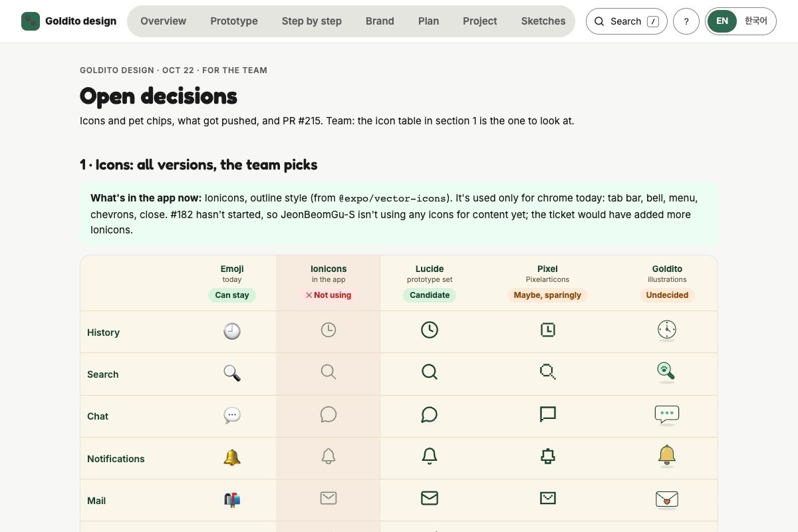Click the Ionicons magnifier in Search row
798x532 pixels.
tap(329, 371)
